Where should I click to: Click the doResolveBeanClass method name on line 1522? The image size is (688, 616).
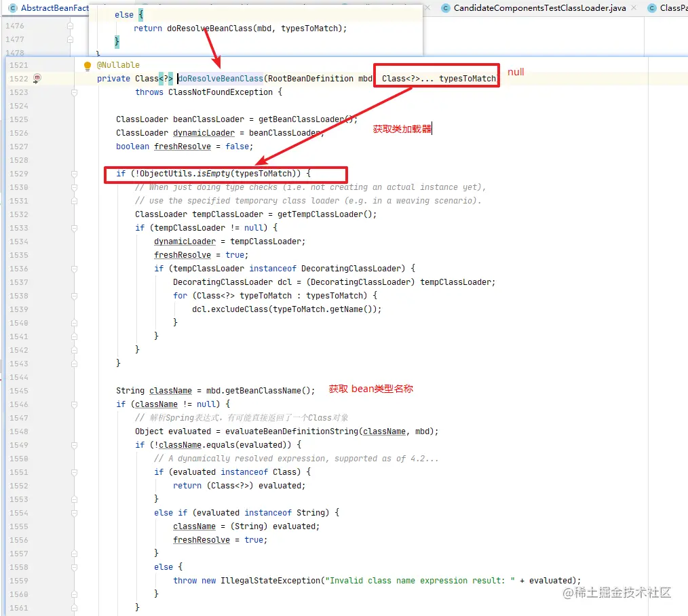coord(221,79)
